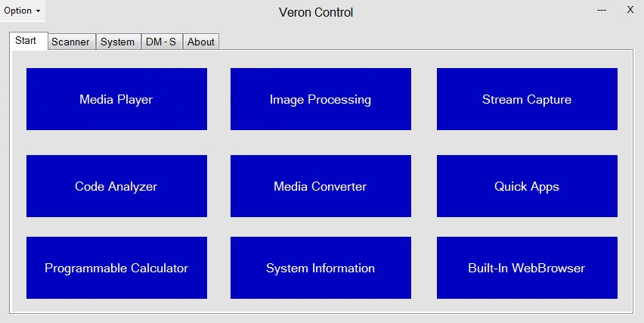
Task: Click empty area of Start panel
Action: point(321,142)
